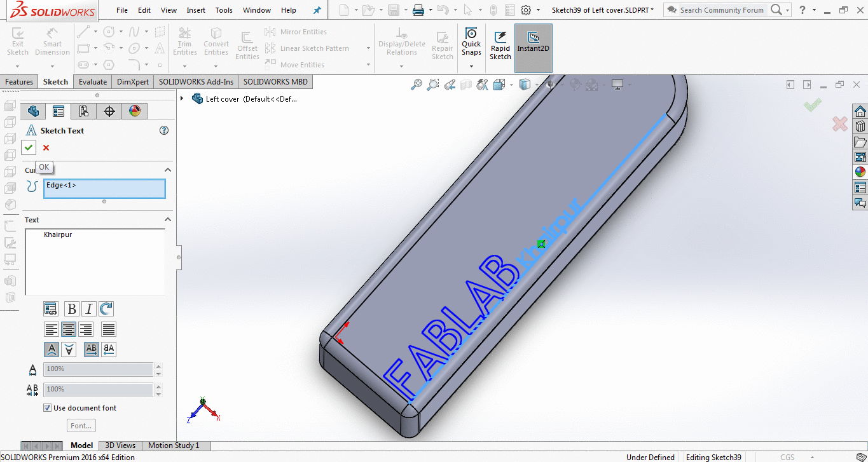Open the Insert menu
Image resolution: width=868 pixels, height=462 pixels.
[196, 10]
